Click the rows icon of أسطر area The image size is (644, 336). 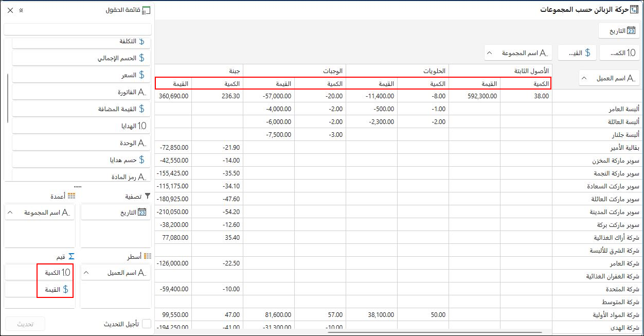coord(148,256)
